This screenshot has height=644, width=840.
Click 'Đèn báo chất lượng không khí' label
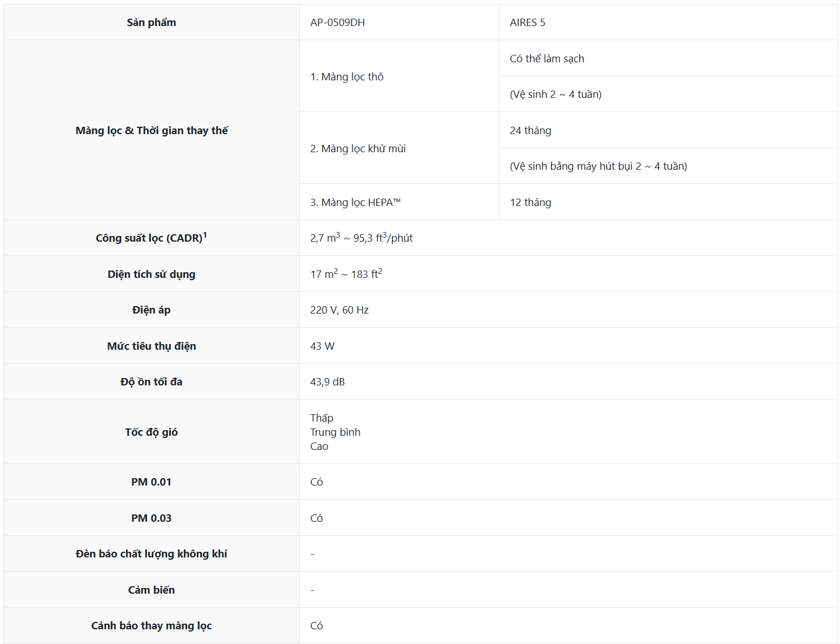pyautogui.click(x=151, y=554)
